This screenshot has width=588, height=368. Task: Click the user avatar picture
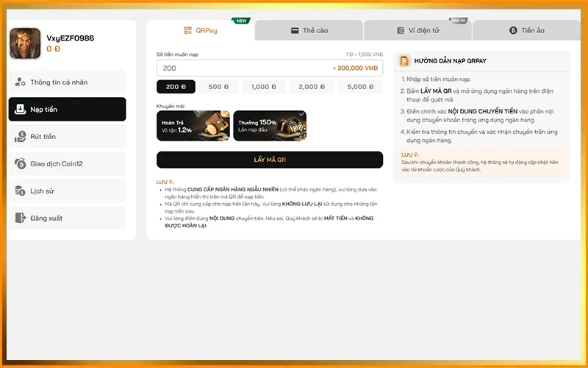pyautogui.click(x=25, y=43)
